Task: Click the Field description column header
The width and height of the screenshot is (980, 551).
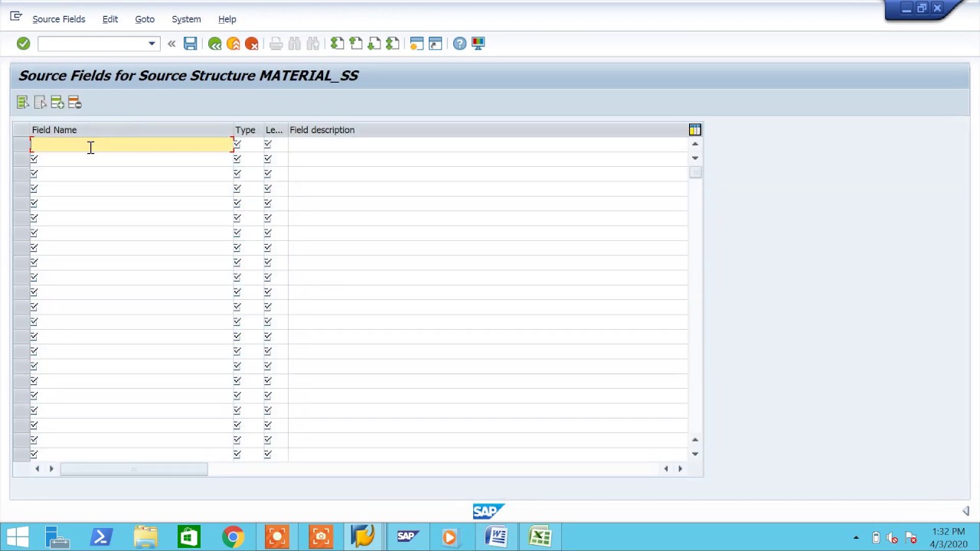Action: [x=488, y=130]
